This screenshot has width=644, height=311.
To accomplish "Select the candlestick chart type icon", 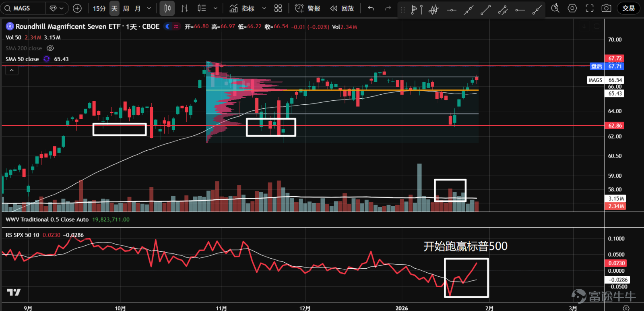I will 167,8.
